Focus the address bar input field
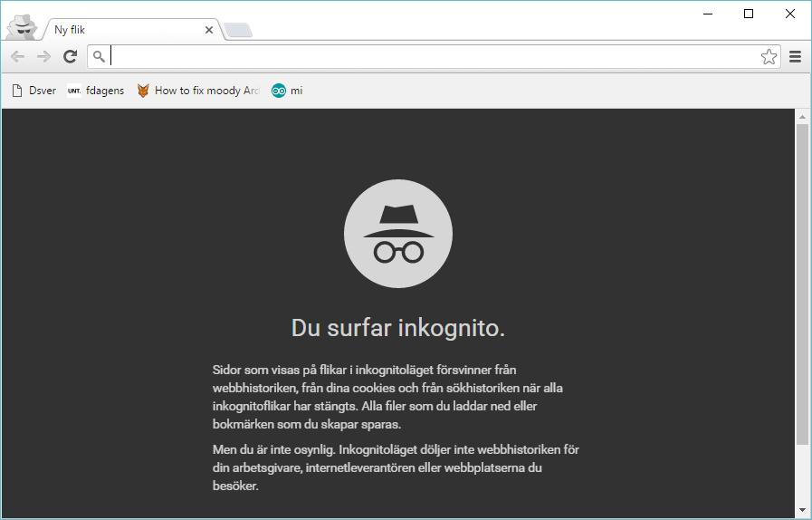 click(434, 56)
